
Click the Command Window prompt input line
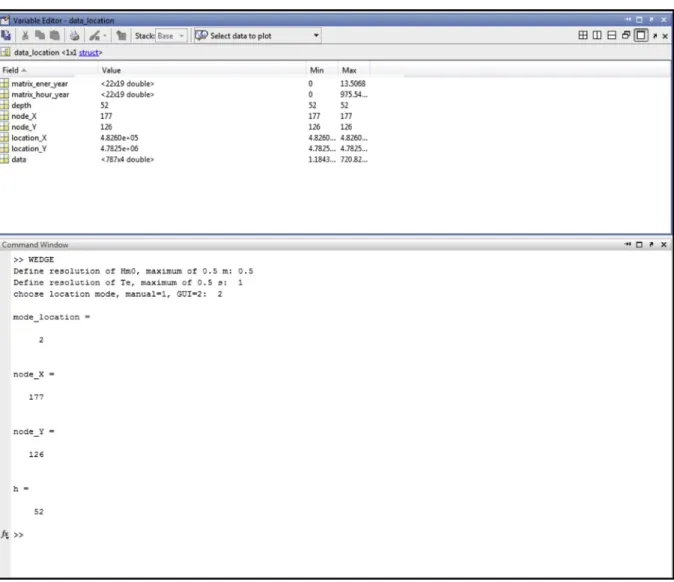[x=342, y=535]
